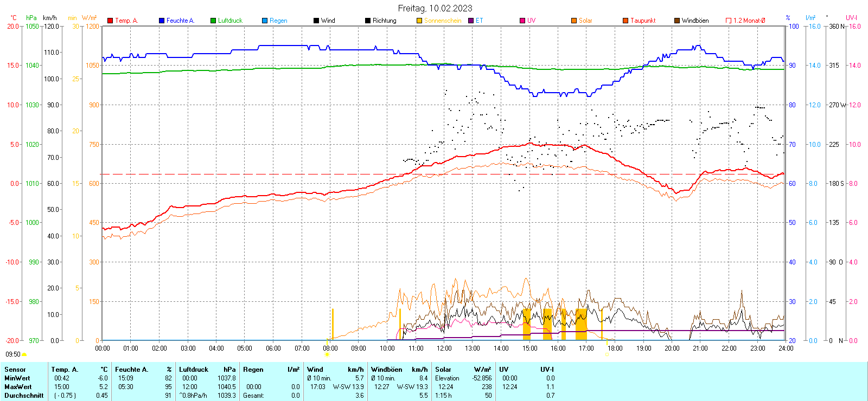Click the yellow sun icon beside 09:50
The image size is (868, 401).
(x=24, y=354)
